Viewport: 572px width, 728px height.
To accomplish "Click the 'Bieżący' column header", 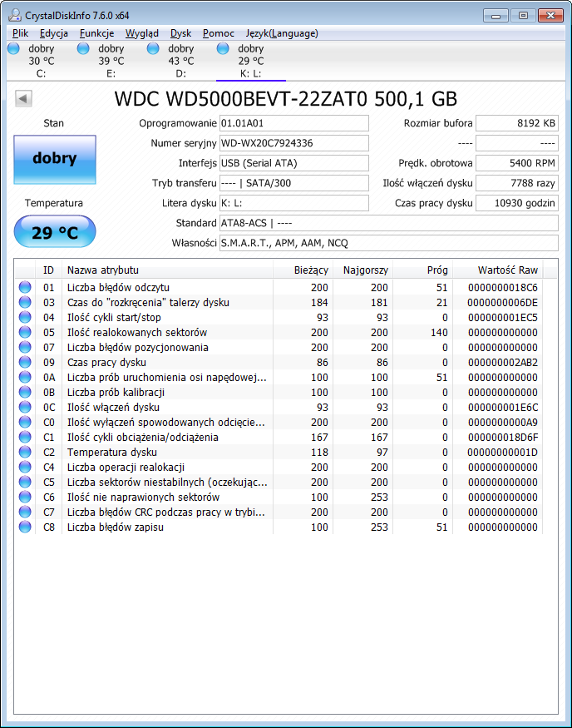I will coord(303,270).
